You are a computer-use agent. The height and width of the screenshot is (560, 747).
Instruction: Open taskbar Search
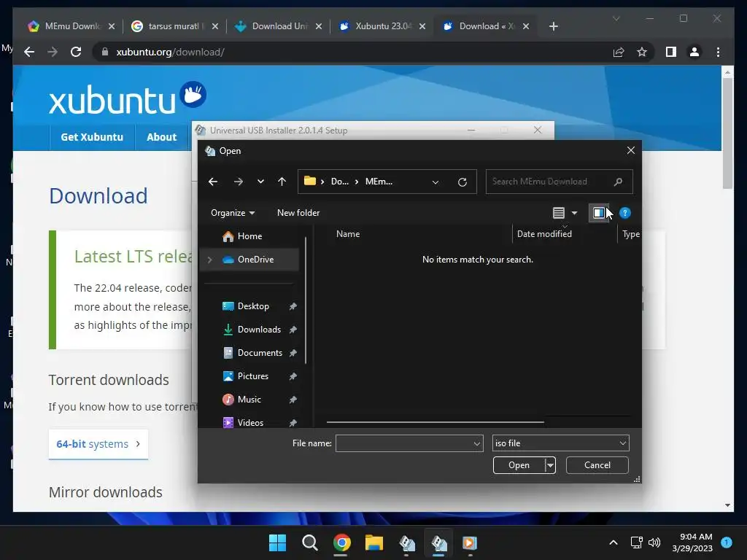(x=309, y=542)
